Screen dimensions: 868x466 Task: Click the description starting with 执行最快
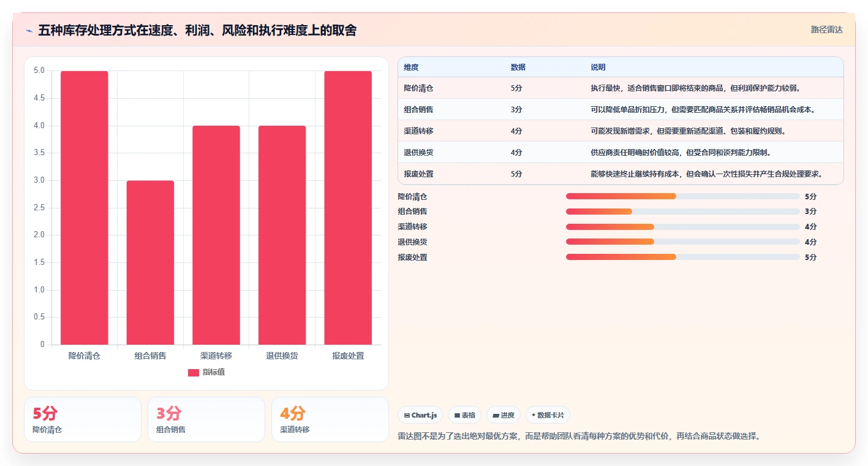click(x=696, y=88)
